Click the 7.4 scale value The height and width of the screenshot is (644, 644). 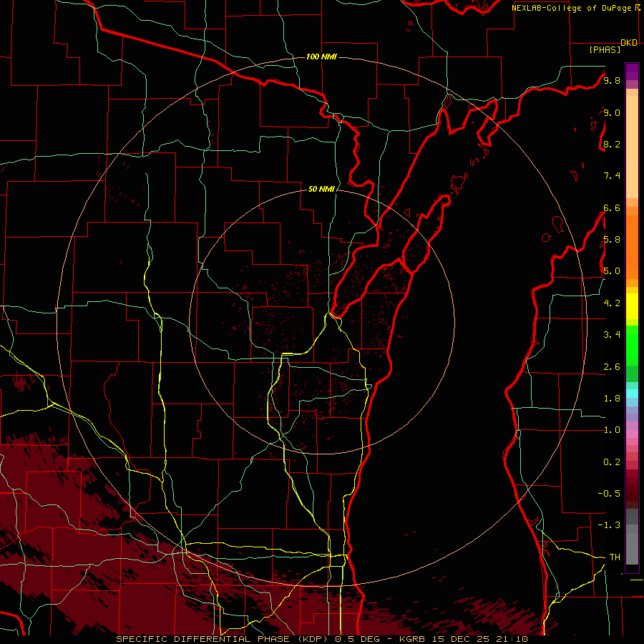pos(612,176)
